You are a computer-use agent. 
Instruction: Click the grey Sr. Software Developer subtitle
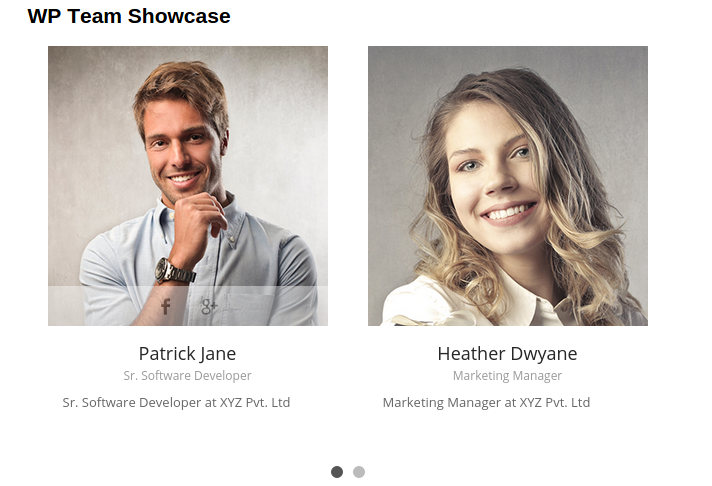[187, 376]
